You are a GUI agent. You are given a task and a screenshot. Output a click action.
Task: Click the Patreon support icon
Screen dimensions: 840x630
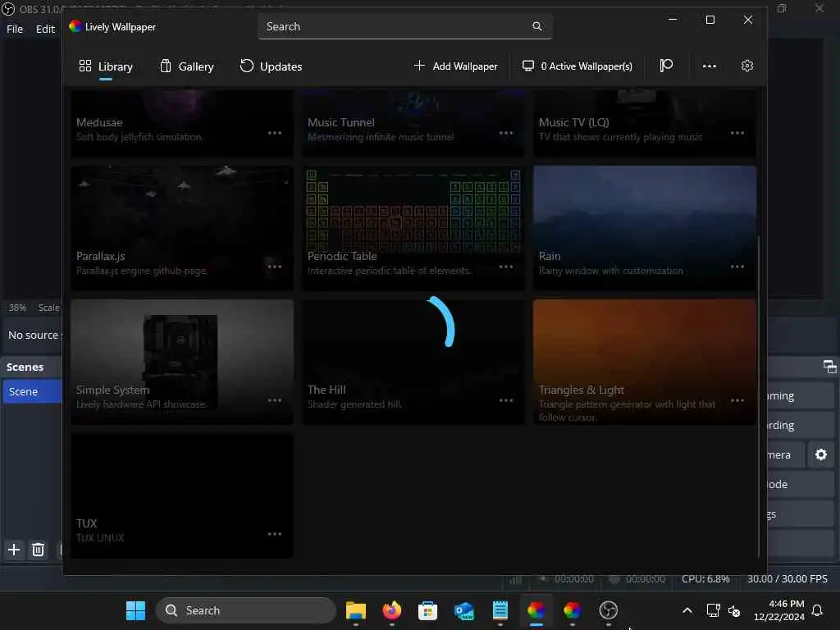666,66
